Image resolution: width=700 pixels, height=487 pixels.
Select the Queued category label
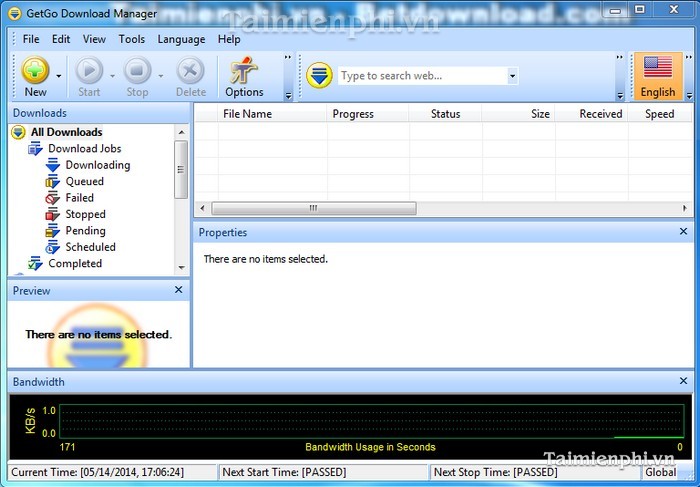(x=85, y=182)
